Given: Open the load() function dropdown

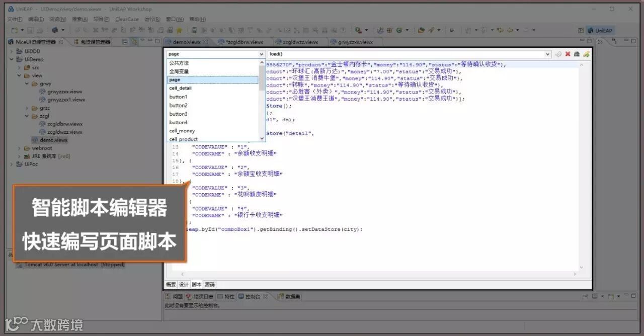Looking at the screenshot, I should [x=548, y=54].
